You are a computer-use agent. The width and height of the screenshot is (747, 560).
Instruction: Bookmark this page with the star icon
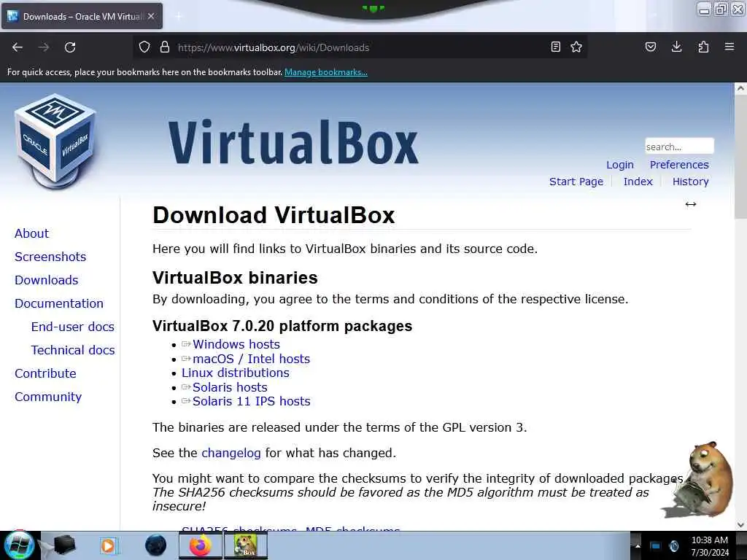click(x=576, y=47)
